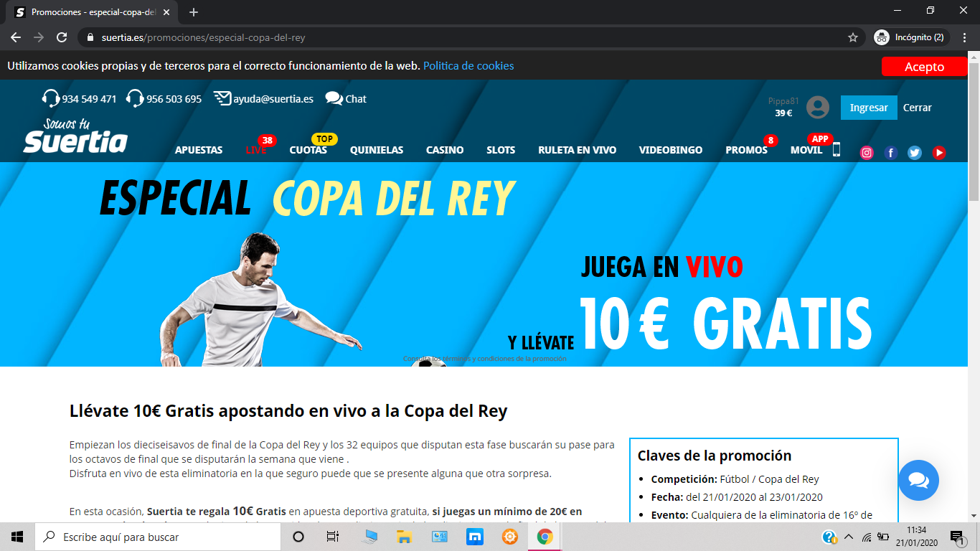This screenshot has height=551, width=980.
Task: Open the network Wi-Fi tray icon
Action: [x=866, y=537]
